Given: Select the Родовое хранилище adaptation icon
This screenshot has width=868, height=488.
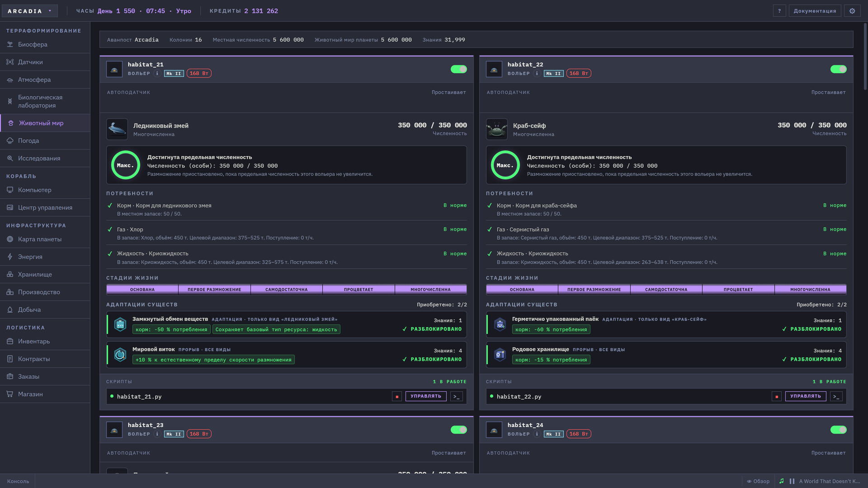Looking at the screenshot, I should pyautogui.click(x=500, y=355).
